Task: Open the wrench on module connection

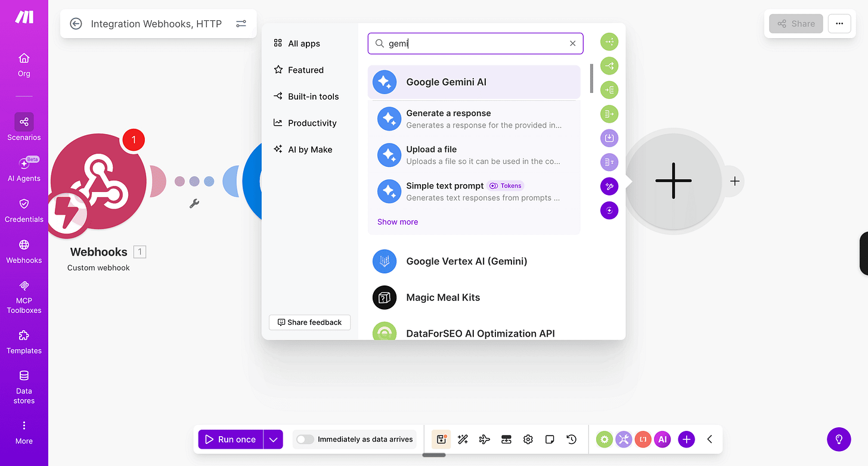Action: pos(194,203)
